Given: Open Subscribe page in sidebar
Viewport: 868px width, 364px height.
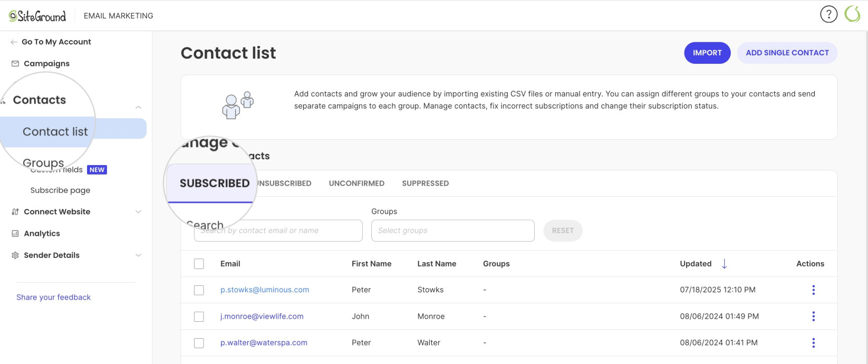Looking at the screenshot, I should point(60,190).
